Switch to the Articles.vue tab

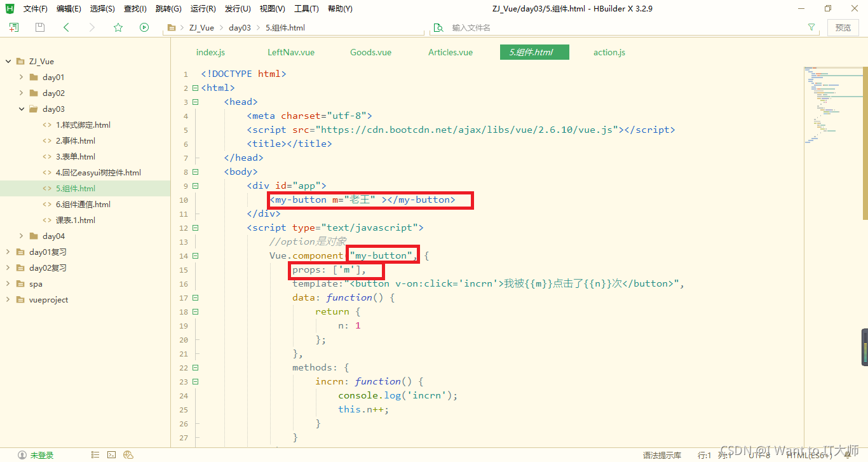pos(451,52)
